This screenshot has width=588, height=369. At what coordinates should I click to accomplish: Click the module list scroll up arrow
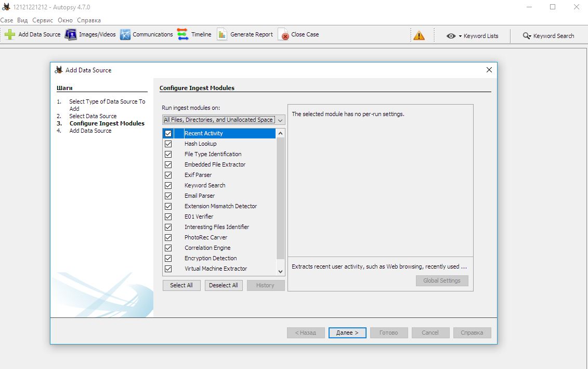[x=280, y=133]
